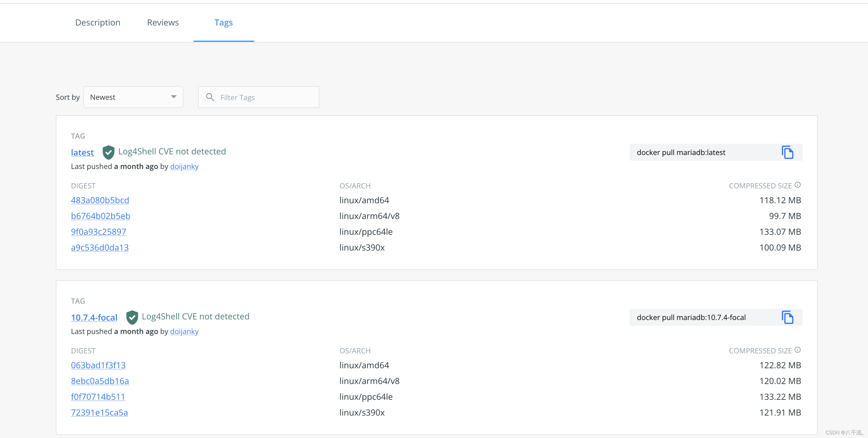Image resolution: width=868 pixels, height=438 pixels.
Task: Click the dropdown arrow in sort selector
Action: click(x=173, y=97)
